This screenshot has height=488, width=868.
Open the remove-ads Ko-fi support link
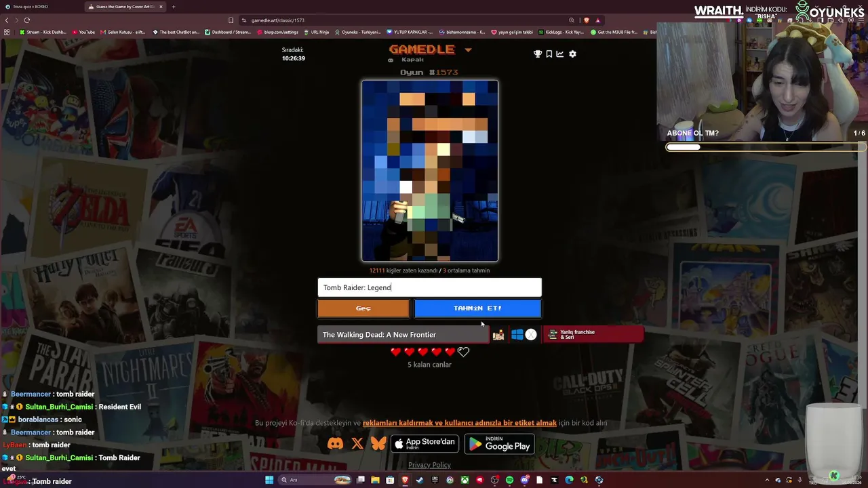point(460,423)
